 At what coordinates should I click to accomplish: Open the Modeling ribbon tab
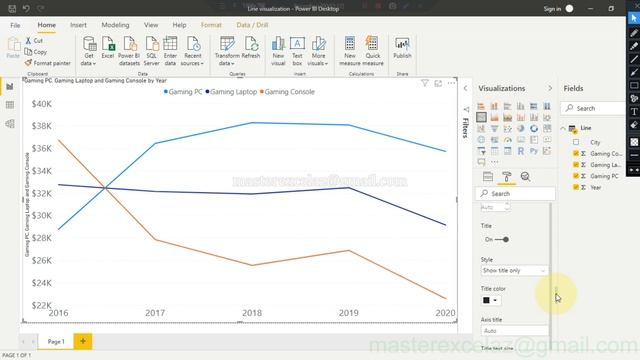[x=115, y=25]
